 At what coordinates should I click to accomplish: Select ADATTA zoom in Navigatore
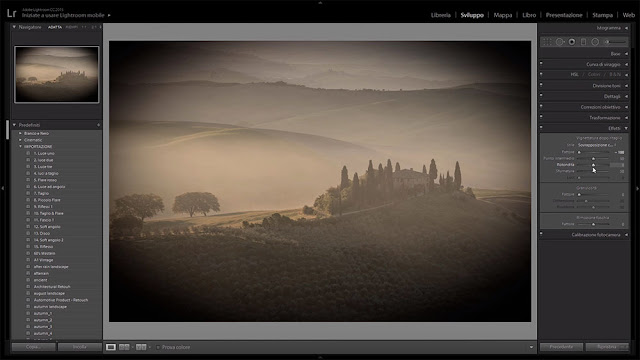point(55,27)
